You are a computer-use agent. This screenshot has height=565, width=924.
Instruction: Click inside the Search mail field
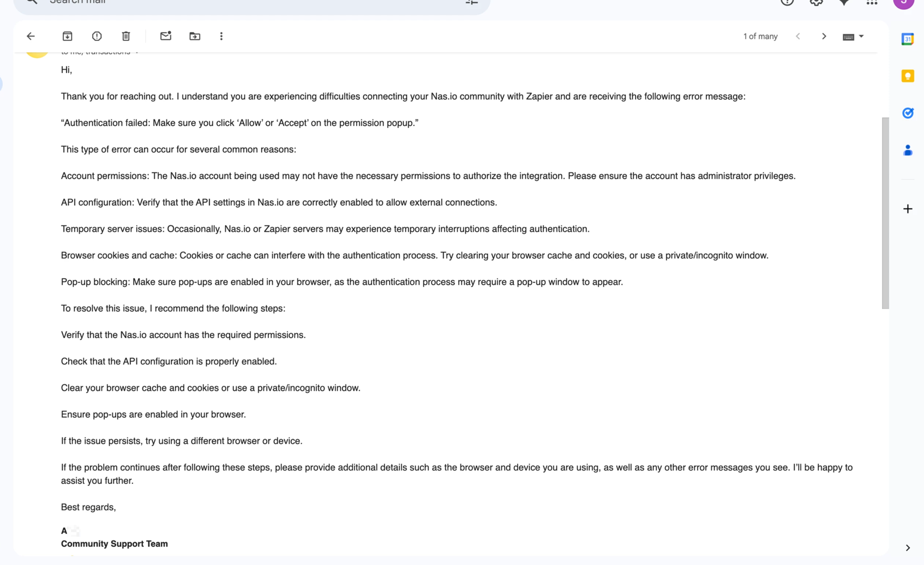coord(218,2)
